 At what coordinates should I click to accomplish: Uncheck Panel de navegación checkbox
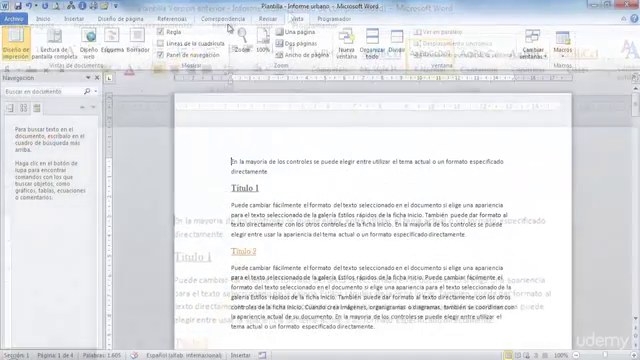pyautogui.click(x=160, y=55)
